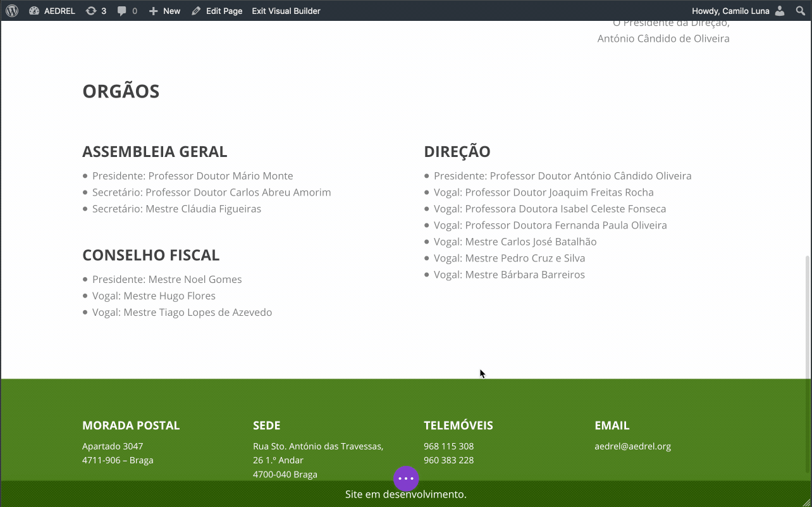Screen dimensions: 812x507
Task: Click the search magnifier in admin bar
Action: [x=799, y=11]
